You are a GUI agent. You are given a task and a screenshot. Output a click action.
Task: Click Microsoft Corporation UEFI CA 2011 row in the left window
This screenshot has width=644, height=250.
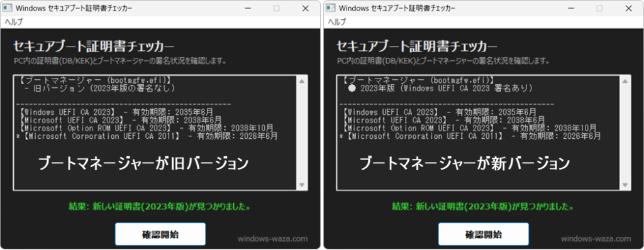click(x=147, y=136)
